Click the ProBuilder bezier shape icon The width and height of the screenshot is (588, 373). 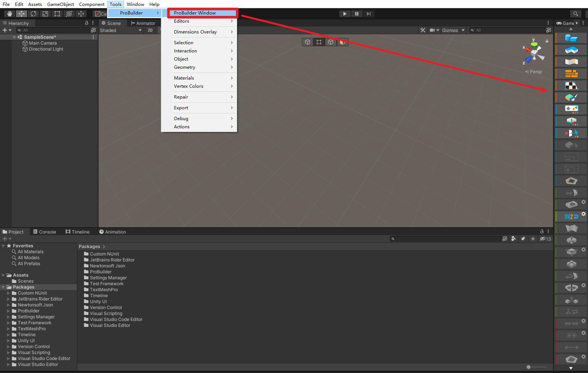[571, 62]
